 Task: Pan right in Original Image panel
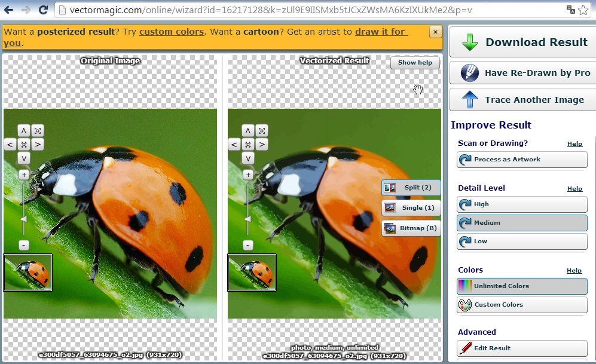pyautogui.click(x=38, y=145)
